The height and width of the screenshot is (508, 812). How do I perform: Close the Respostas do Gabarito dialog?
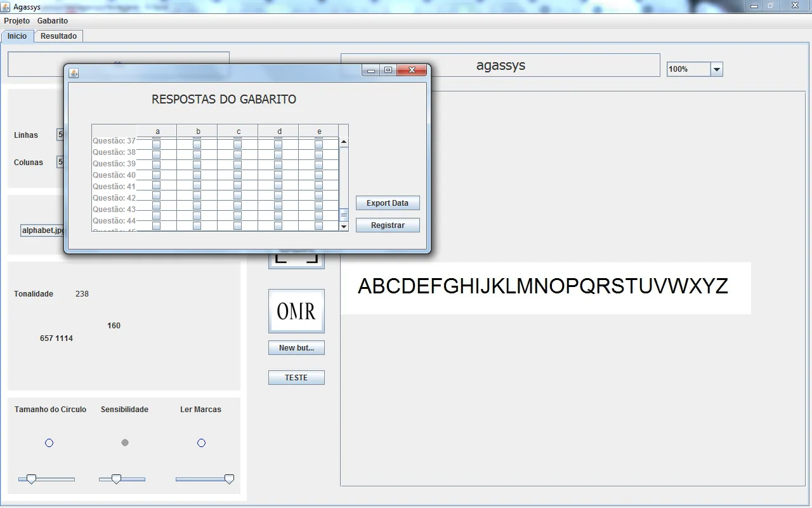412,70
